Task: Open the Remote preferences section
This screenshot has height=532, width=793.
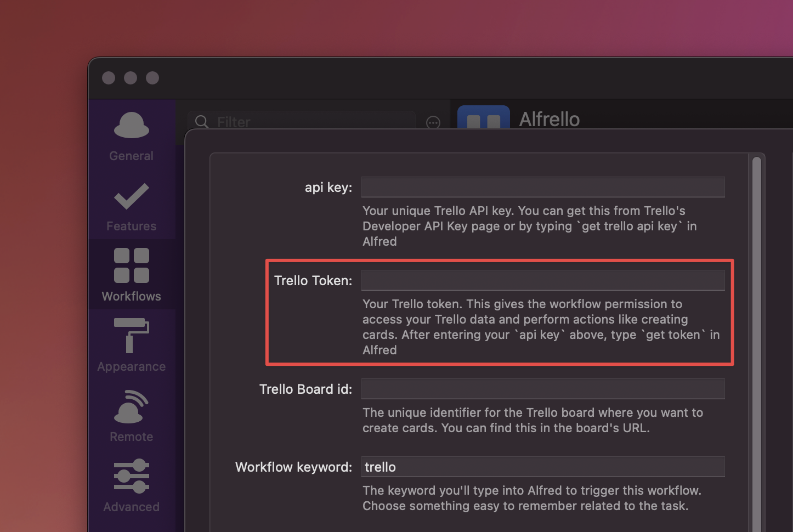Action: coord(132,416)
